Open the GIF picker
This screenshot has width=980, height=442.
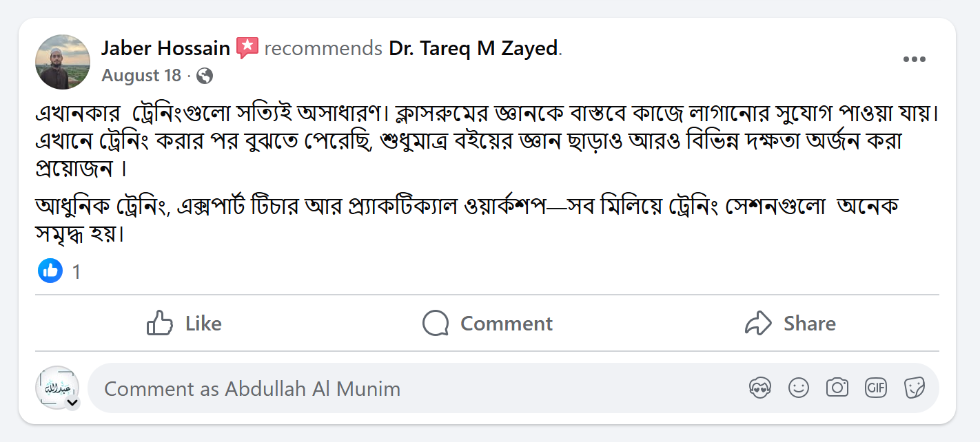pyautogui.click(x=875, y=388)
